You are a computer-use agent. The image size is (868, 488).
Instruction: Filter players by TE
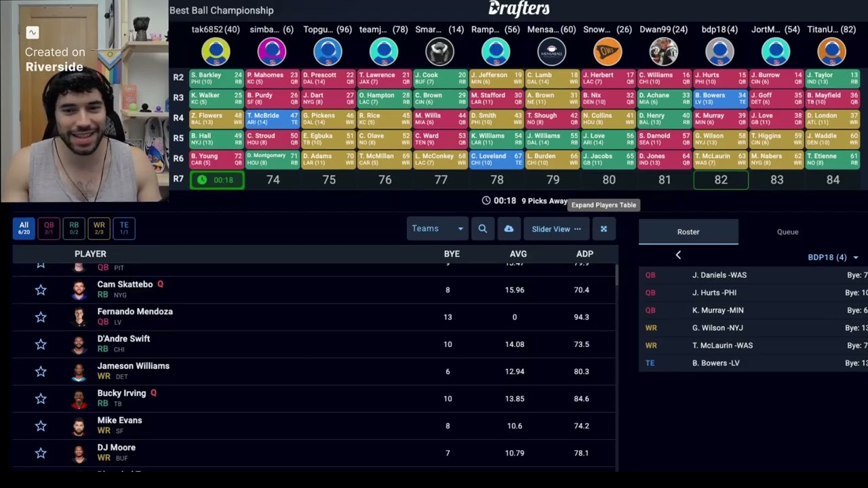click(124, 228)
